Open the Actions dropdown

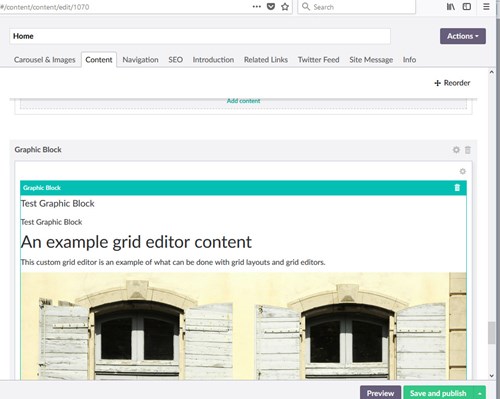pos(463,36)
